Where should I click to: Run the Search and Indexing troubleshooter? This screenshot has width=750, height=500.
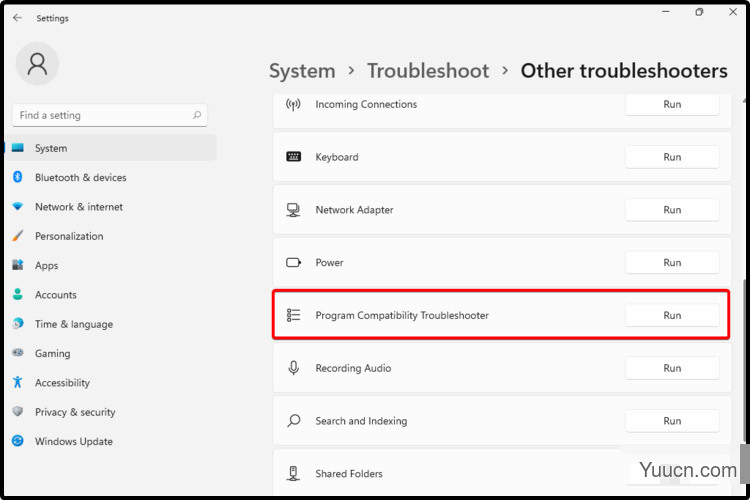point(672,421)
